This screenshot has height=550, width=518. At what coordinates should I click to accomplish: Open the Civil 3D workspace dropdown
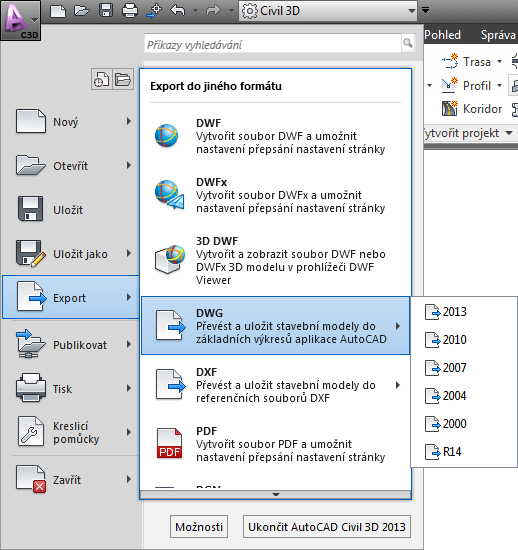tap(328, 11)
